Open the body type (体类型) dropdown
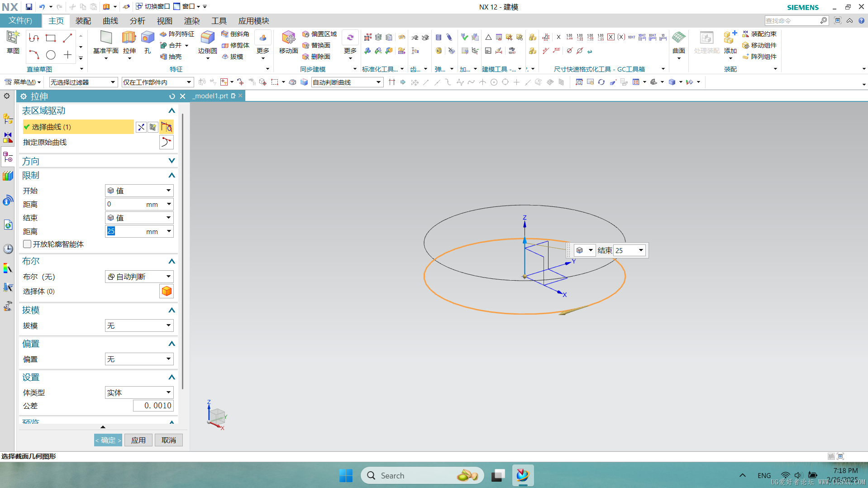868x488 pixels. pyautogui.click(x=139, y=392)
